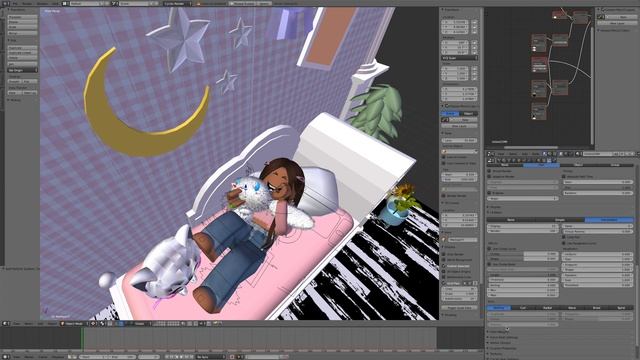The height and width of the screenshot is (360, 640).
Task: Click the timeline record auto-keyframe button
Action: point(232,357)
